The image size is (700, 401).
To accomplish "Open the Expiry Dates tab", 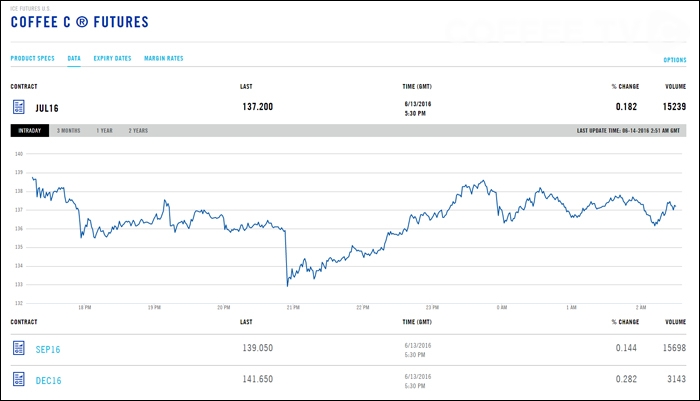I will click(x=112, y=58).
